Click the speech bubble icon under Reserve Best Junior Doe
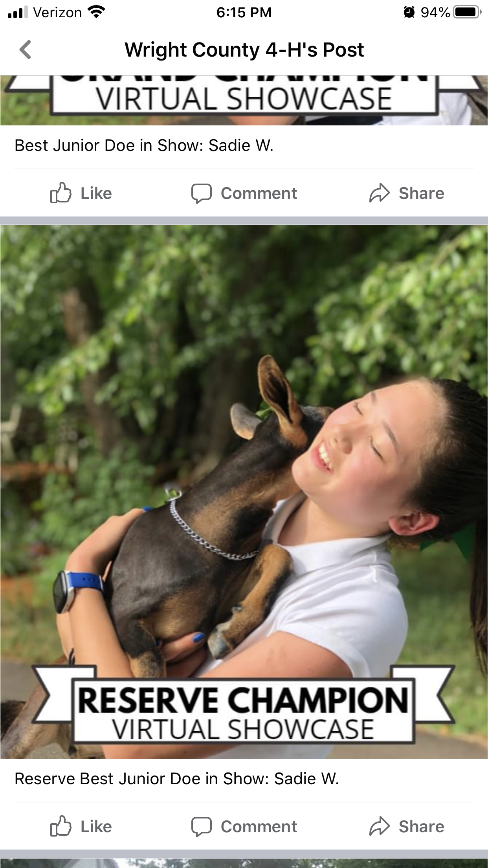Image resolution: width=488 pixels, height=868 pixels. coord(202,827)
